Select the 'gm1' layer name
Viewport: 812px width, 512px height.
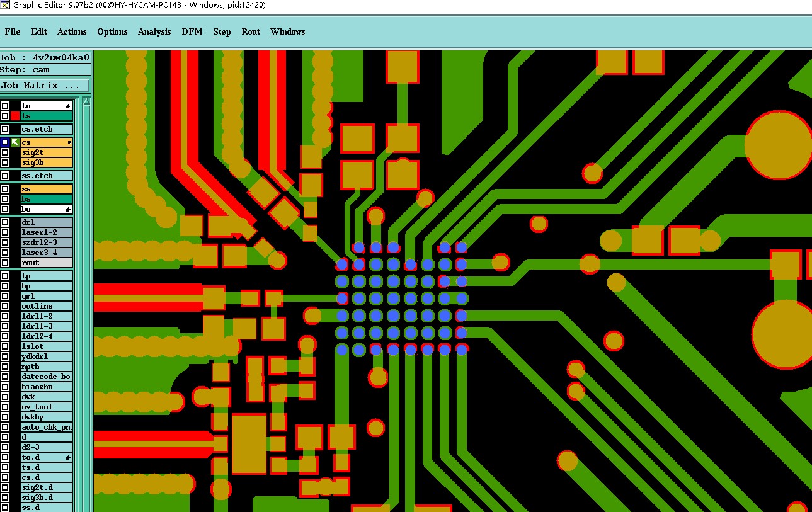click(47, 296)
